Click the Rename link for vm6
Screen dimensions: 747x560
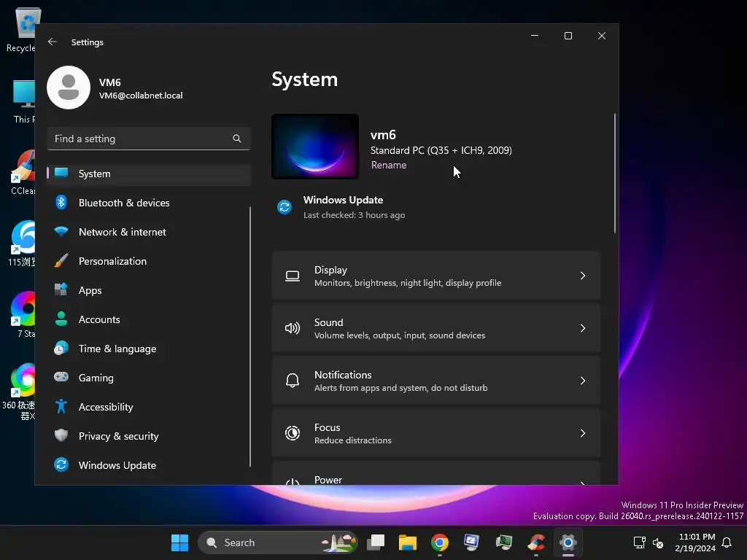click(389, 165)
